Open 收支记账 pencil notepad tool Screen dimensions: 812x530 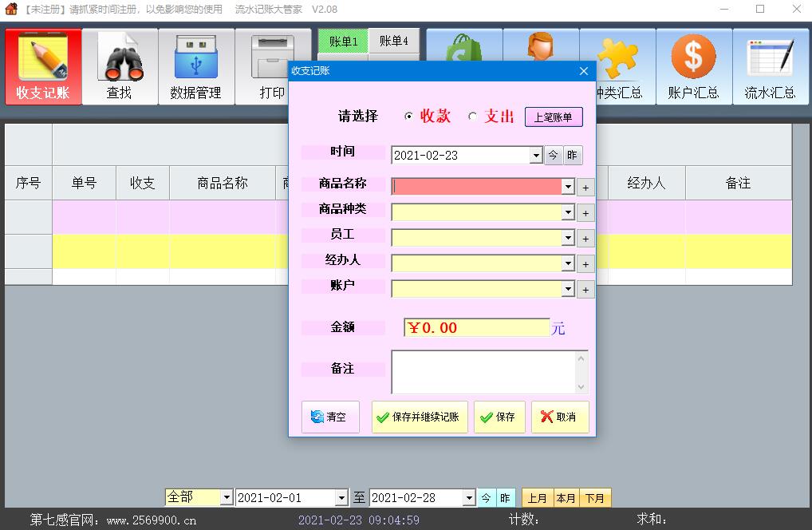click(x=44, y=67)
